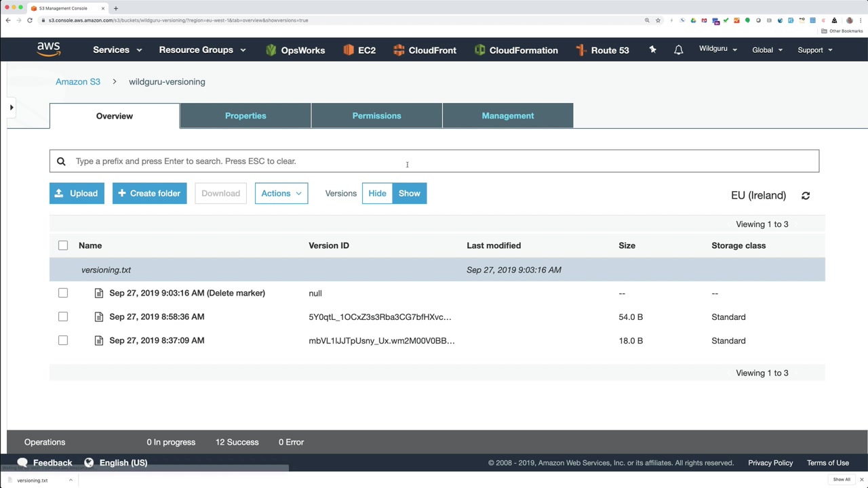Click the delete marker file icon
The width and height of the screenshot is (868, 488).
99,293
